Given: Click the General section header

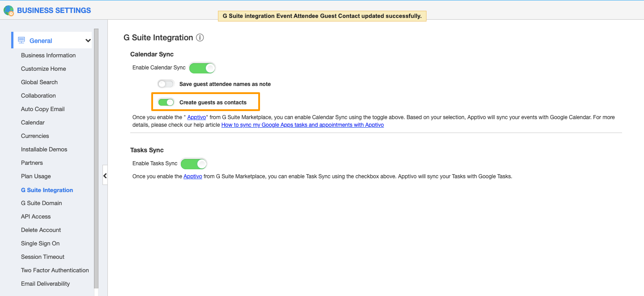Looking at the screenshot, I should click(52, 40).
